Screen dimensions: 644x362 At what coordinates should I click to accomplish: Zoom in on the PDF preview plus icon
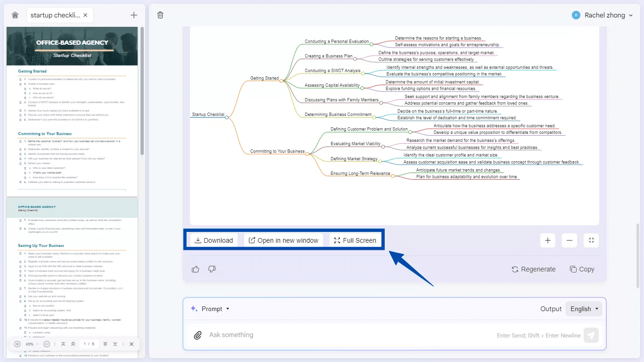coord(17,344)
